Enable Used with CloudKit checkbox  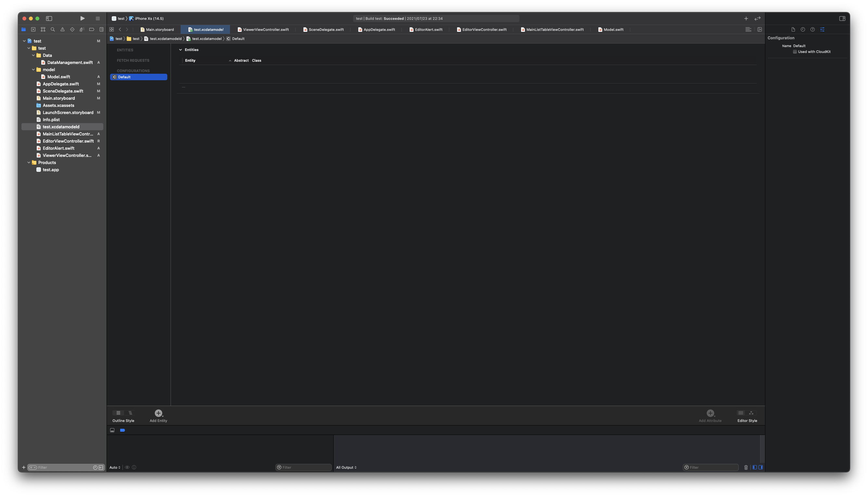click(795, 52)
